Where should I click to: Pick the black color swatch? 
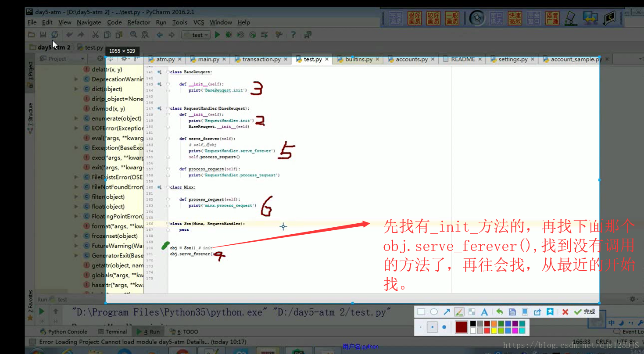pyautogui.click(x=473, y=324)
